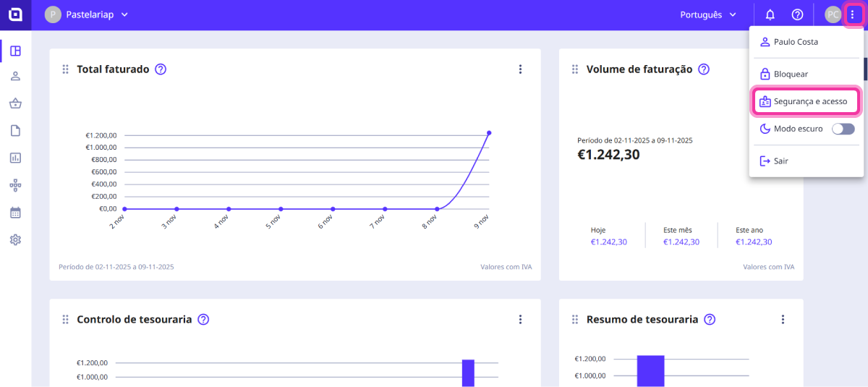Open the documents icon in sidebar

[15, 131]
